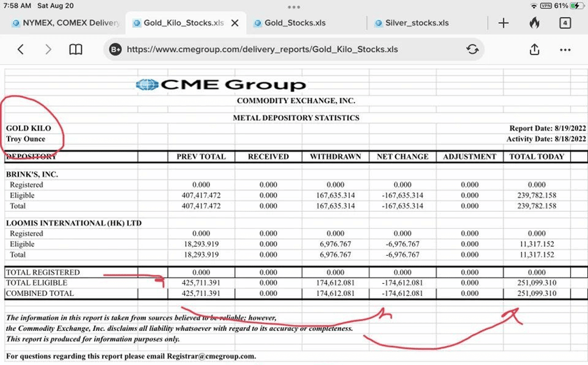Open the tab overview showing 4 tabs
This screenshot has height=365, width=588.
point(565,23)
